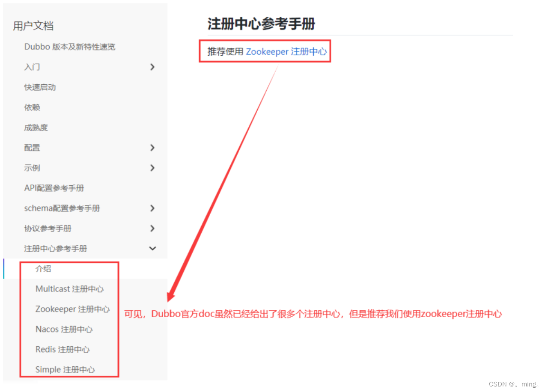Expand the 示例 section chevron

[152, 168]
